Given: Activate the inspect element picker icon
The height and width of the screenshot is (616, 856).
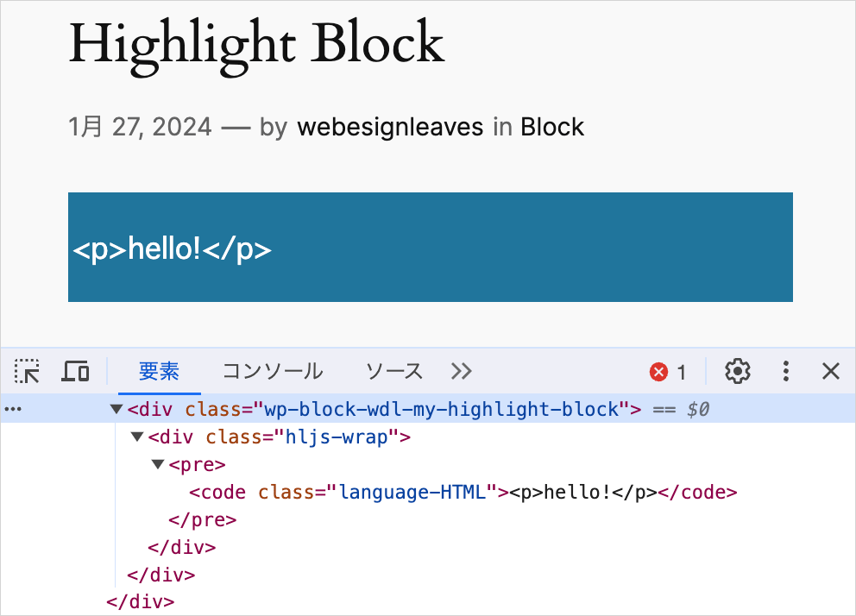Looking at the screenshot, I should 28,372.
